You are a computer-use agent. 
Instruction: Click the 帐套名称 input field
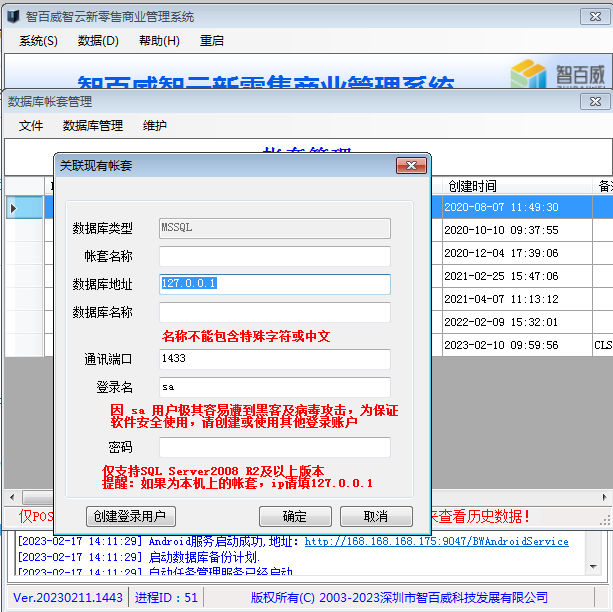pos(274,256)
